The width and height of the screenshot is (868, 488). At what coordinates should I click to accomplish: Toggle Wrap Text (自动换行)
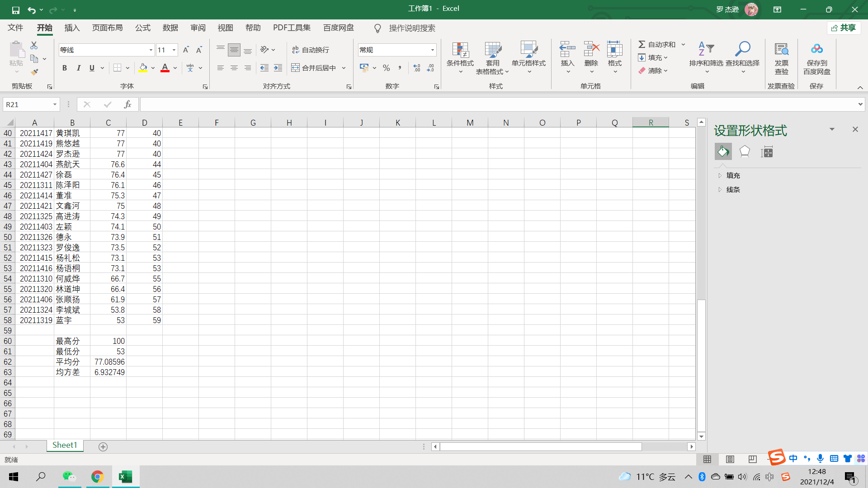tap(311, 50)
